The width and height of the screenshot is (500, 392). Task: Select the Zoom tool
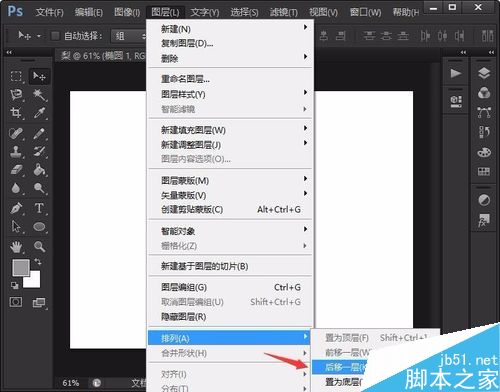pyautogui.click(x=39, y=247)
